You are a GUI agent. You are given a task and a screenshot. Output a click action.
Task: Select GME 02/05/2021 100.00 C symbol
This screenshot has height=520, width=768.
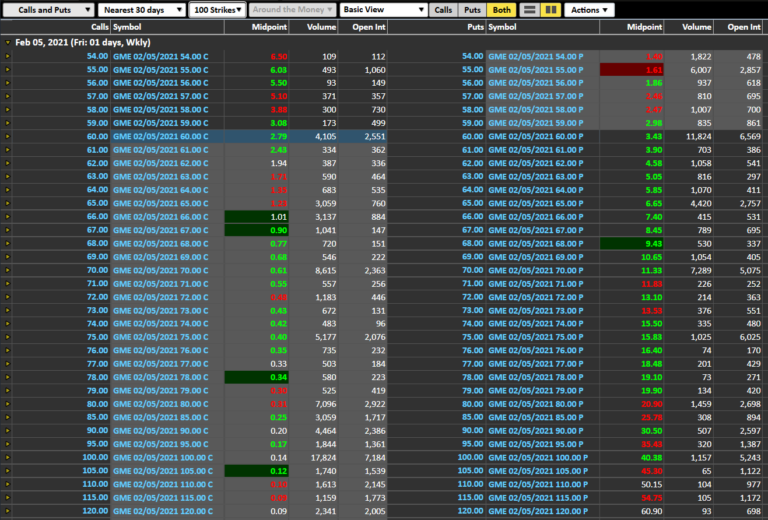click(x=163, y=457)
